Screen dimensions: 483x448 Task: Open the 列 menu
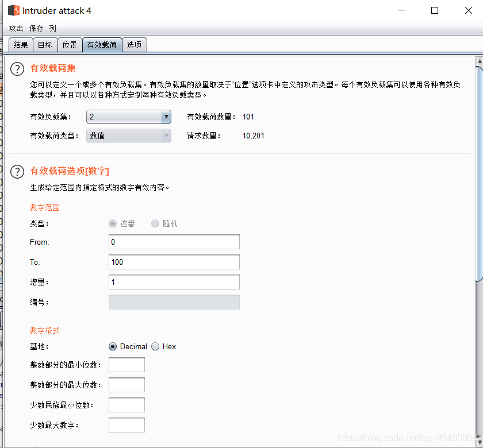coord(53,28)
